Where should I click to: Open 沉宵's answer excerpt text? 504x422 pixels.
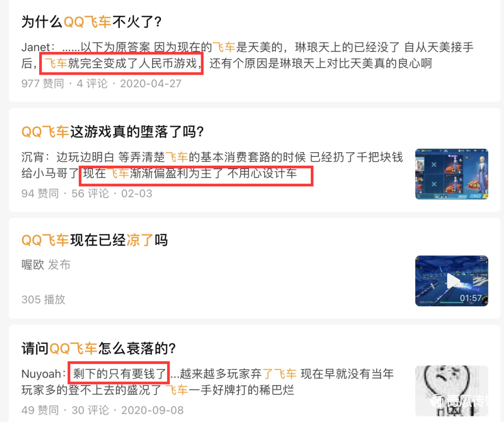[212, 165]
